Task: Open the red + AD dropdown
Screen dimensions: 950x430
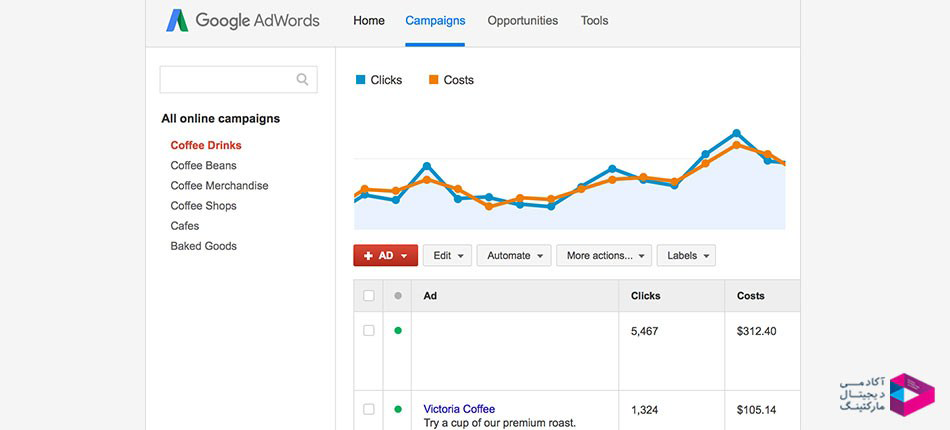Action: tap(386, 256)
